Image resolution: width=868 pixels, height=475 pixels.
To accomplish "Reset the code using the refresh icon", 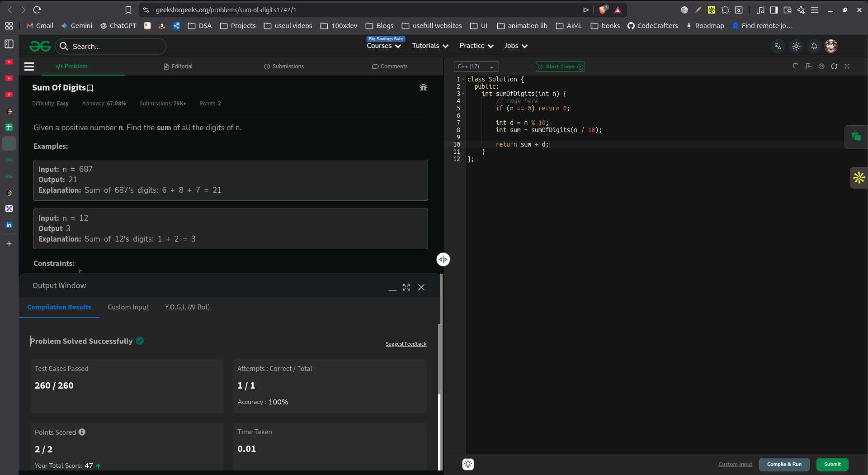I will click(834, 66).
